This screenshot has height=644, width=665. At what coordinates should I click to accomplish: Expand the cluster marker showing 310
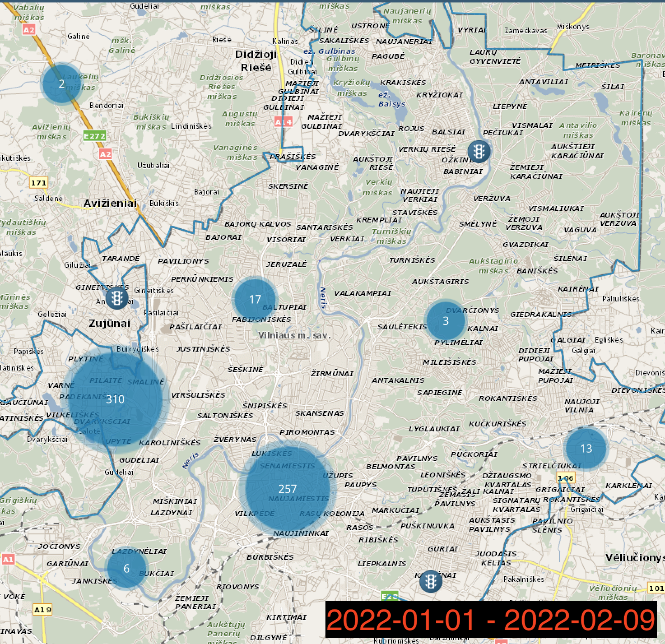point(115,399)
